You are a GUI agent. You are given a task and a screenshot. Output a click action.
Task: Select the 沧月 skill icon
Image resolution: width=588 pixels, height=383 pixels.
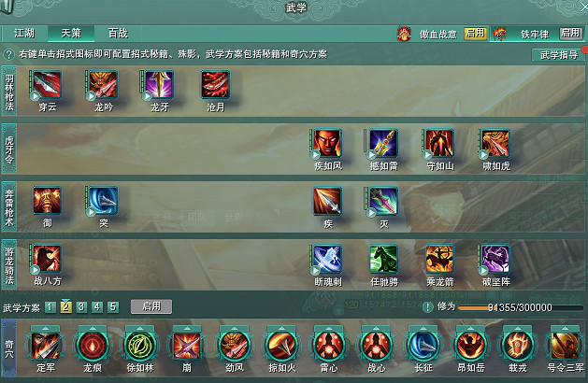215,85
